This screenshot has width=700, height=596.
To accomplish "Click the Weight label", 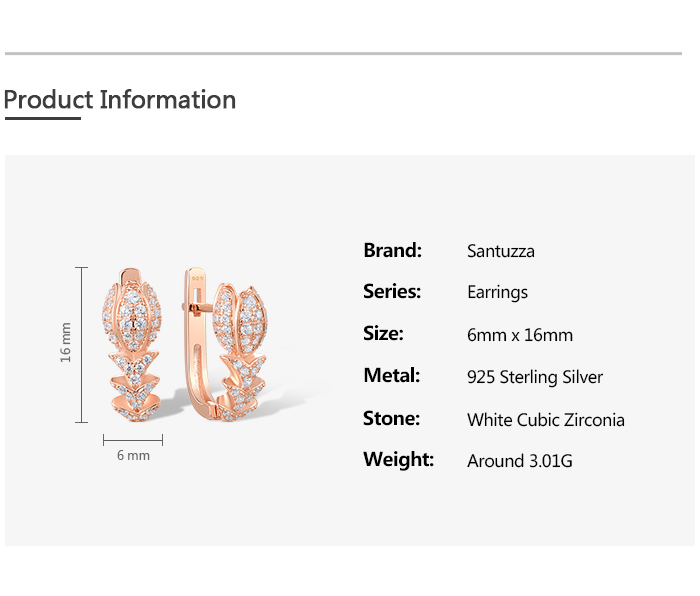I will click(398, 459).
